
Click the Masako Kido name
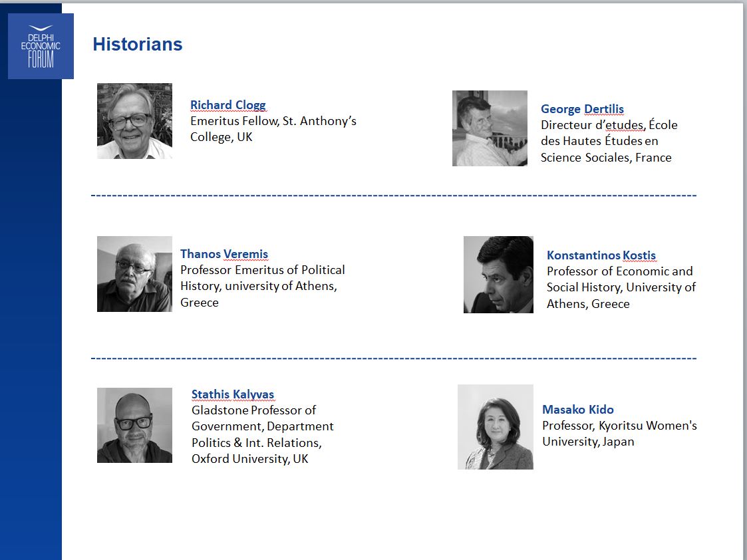(x=578, y=410)
